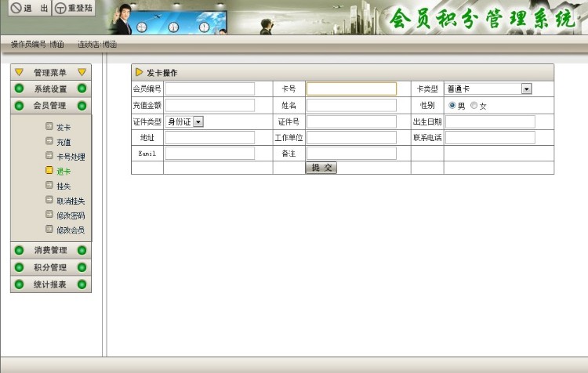
Task: Focus the 地址 input field
Action: pos(209,138)
